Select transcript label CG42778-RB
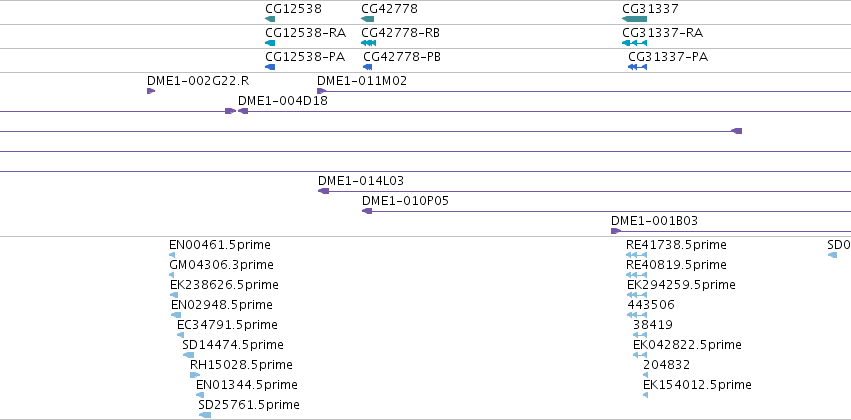The image size is (851, 420). 401,33
